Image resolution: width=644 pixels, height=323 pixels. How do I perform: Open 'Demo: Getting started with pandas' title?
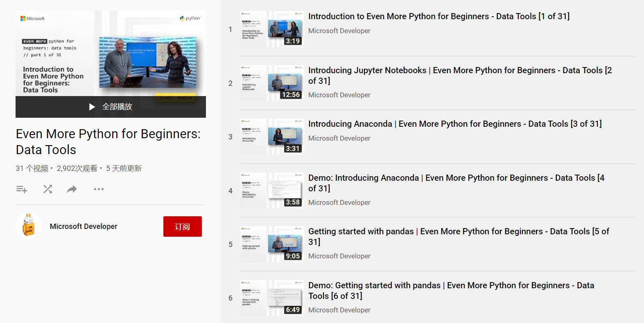pyautogui.click(x=451, y=291)
